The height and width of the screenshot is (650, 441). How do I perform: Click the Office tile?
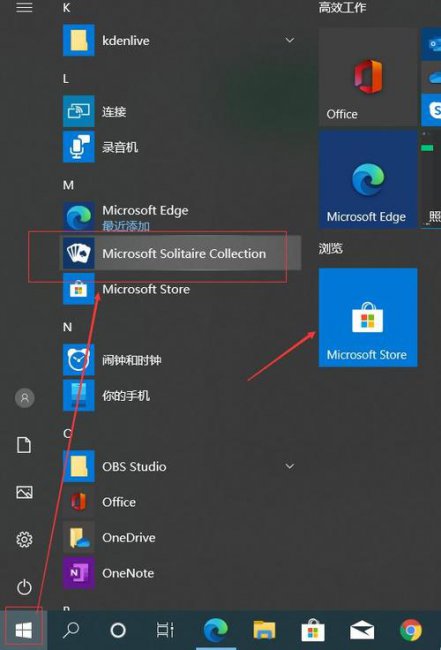(368, 77)
